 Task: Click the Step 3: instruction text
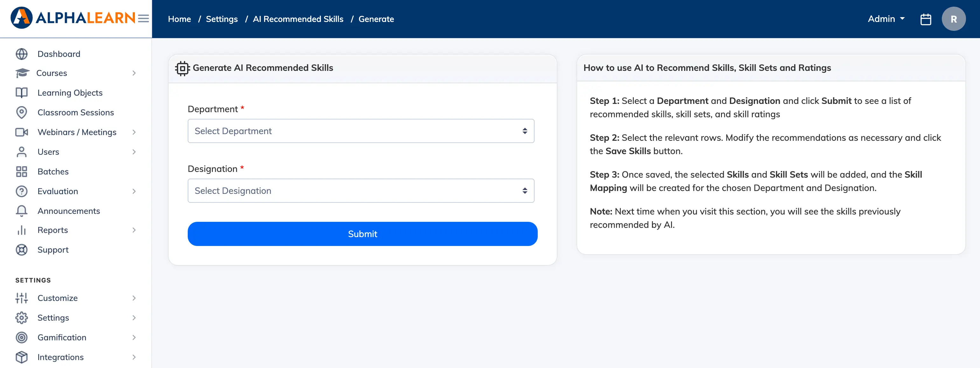pyautogui.click(x=756, y=181)
